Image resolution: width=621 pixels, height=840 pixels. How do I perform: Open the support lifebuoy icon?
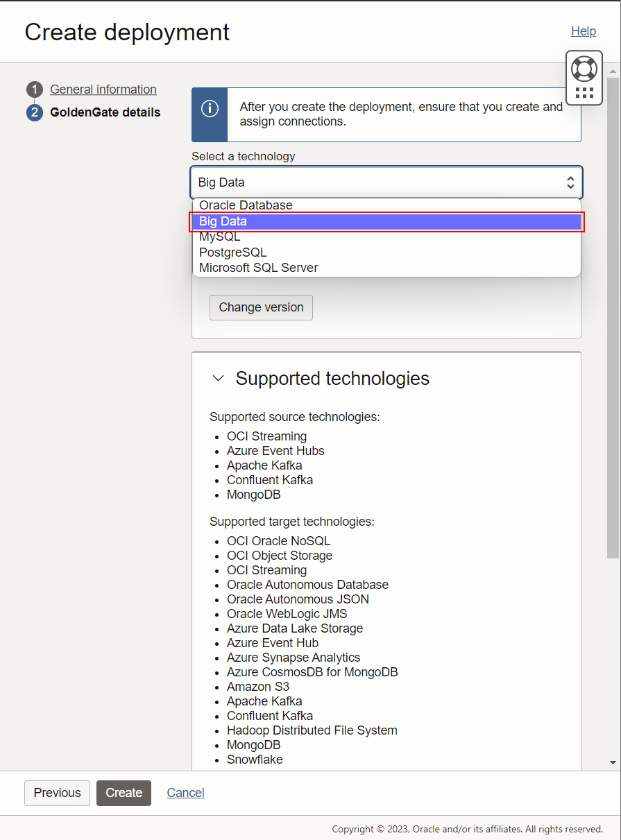click(584, 69)
